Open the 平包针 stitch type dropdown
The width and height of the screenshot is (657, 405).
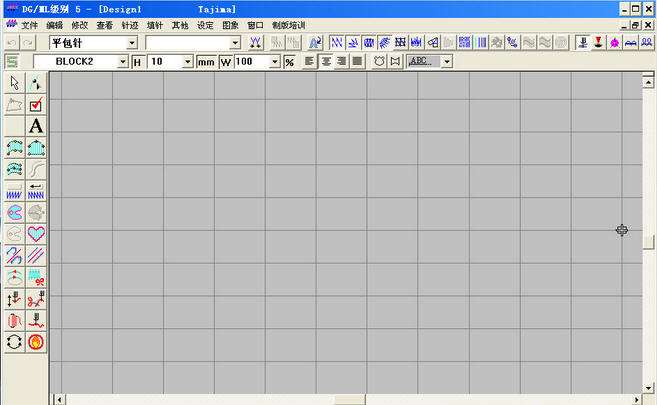(132, 43)
